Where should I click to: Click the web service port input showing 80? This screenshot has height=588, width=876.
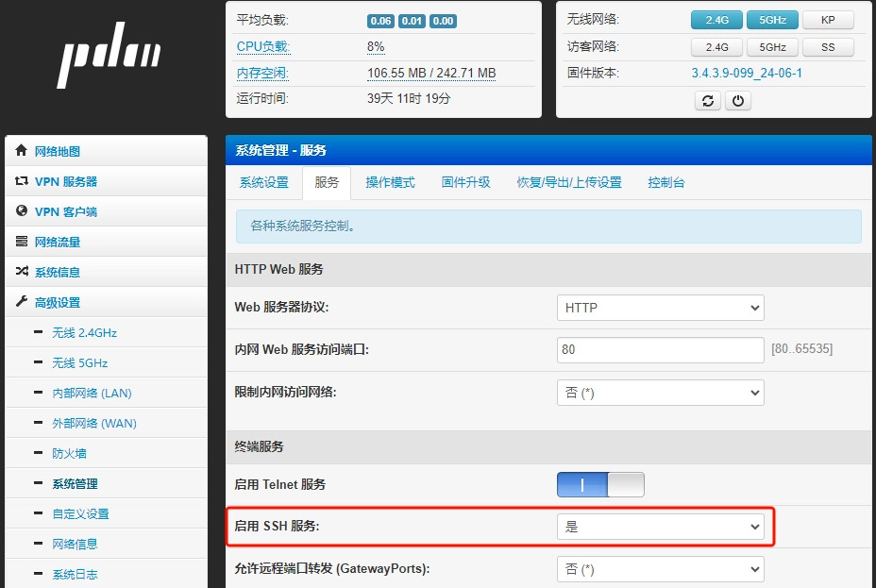(660, 349)
